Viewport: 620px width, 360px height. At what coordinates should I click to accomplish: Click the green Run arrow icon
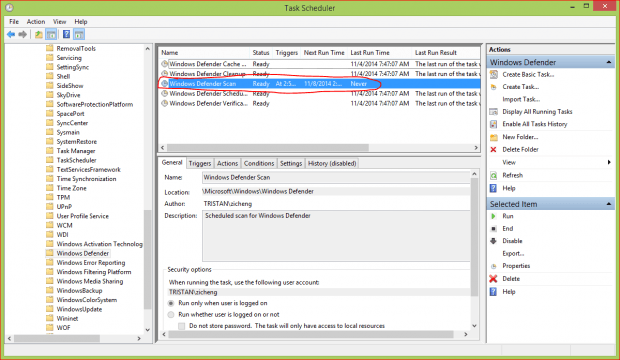point(493,216)
